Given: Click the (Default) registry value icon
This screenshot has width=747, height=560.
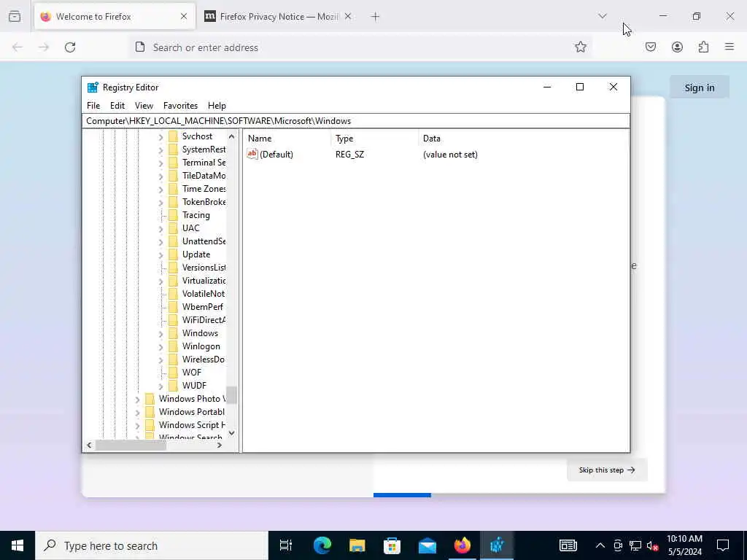Looking at the screenshot, I should click(252, 154).
